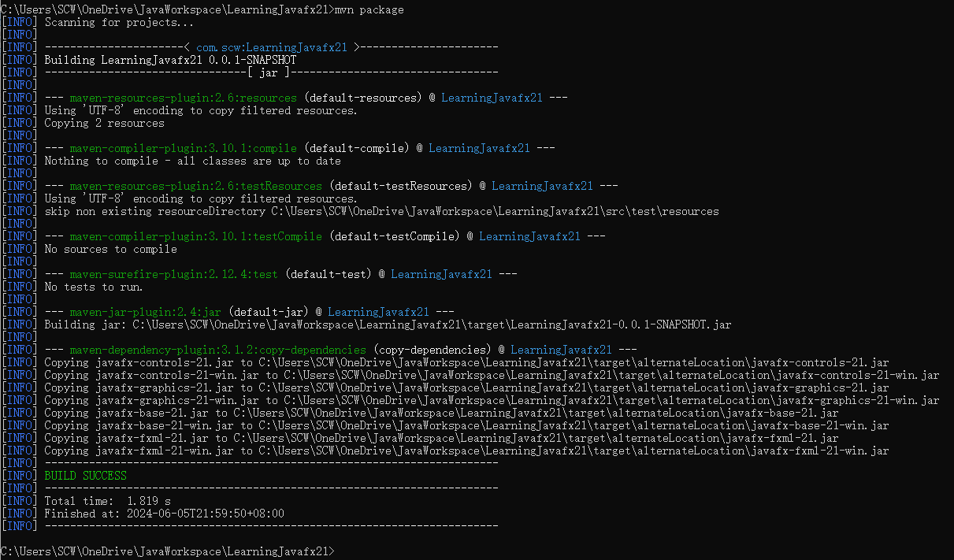This screenshot has width=954, height=560.
Task: Click the 'Total time: 1.819 s' line
Action: click(x=107, y=501)
